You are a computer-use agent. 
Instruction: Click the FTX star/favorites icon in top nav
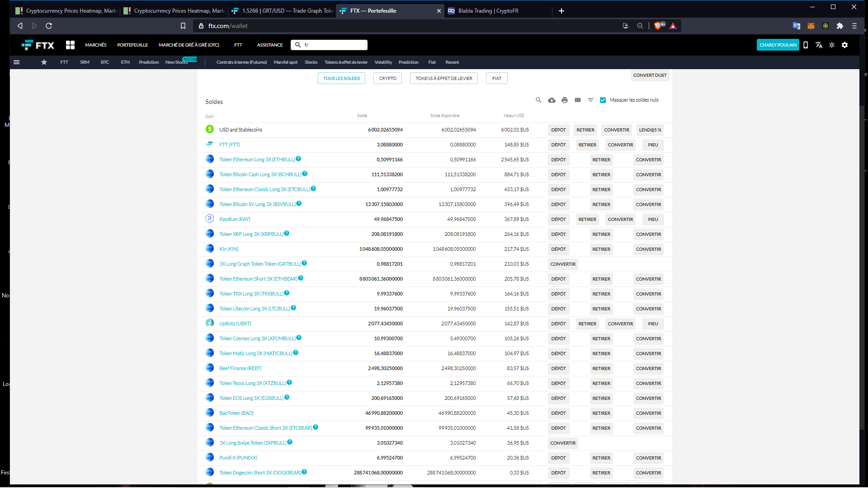click(x=43, y=62)
